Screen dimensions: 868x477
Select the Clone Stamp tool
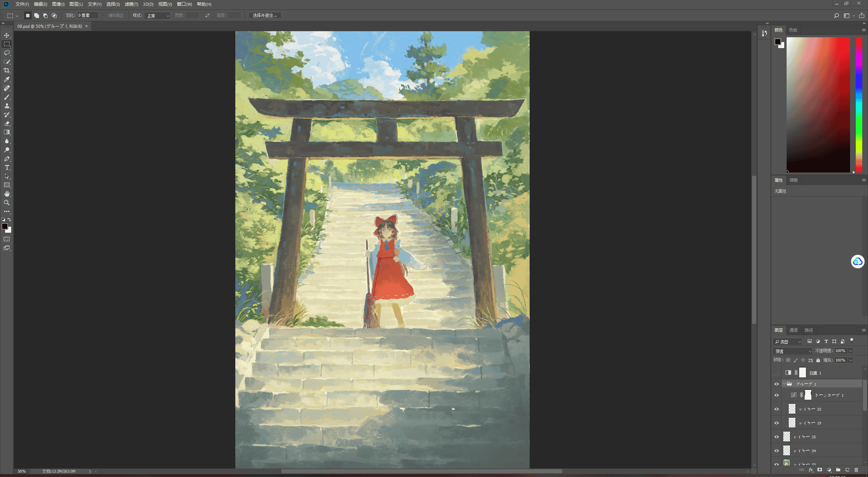pyautogui.click(x=7, y=106)
